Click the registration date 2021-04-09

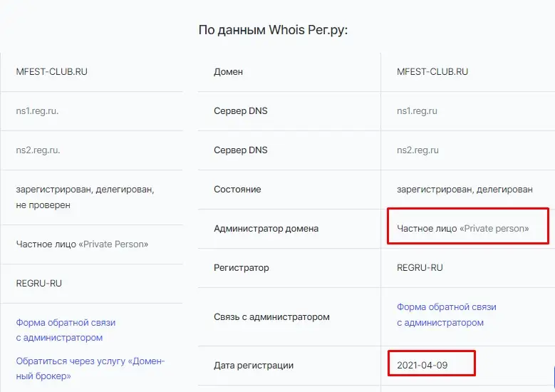pyautogui.click(x=423, y=366)
